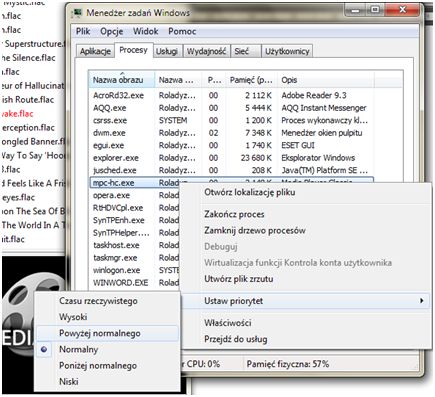Select the taskhost.exe process row
The width and height of the screenshot is (435, 397).
tap(134, 245)
